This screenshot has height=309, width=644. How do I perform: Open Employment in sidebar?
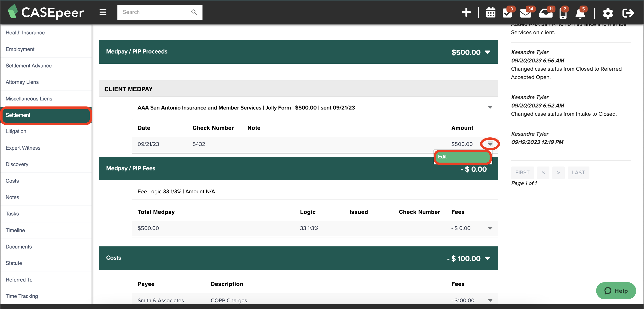pyautogui.click(x=46, y=49)
